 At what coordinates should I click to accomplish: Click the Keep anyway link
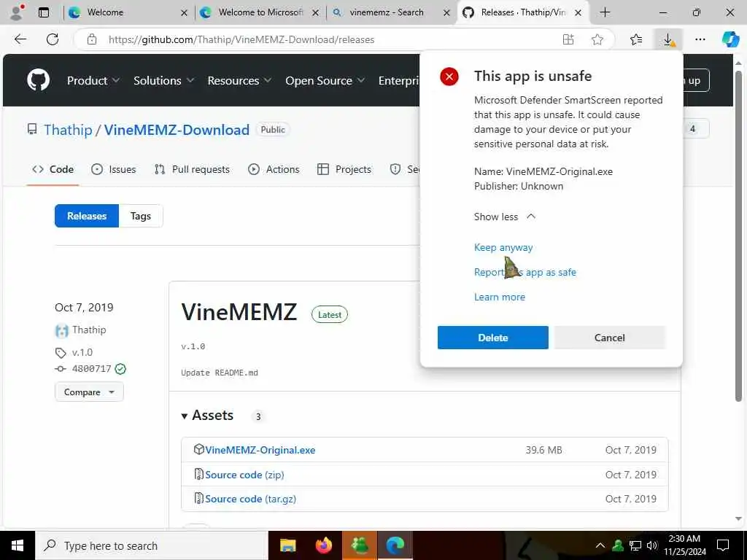(503, 247)
